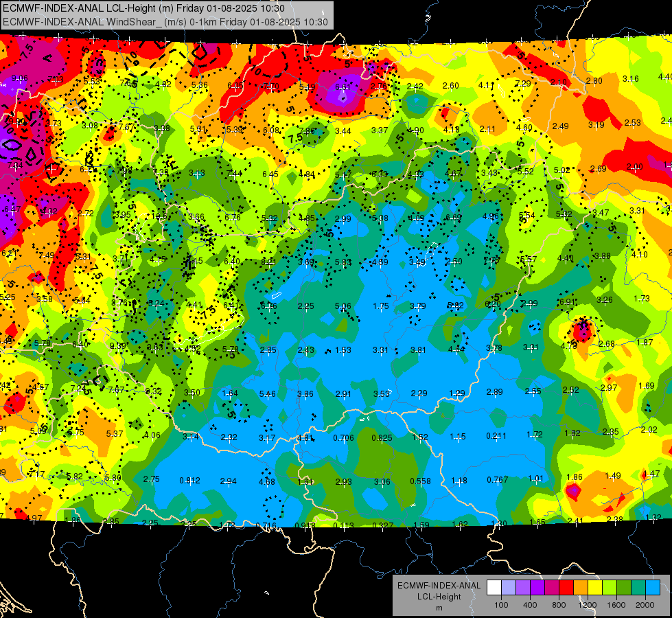Click the wind shear value 7.70

(271, 87)
